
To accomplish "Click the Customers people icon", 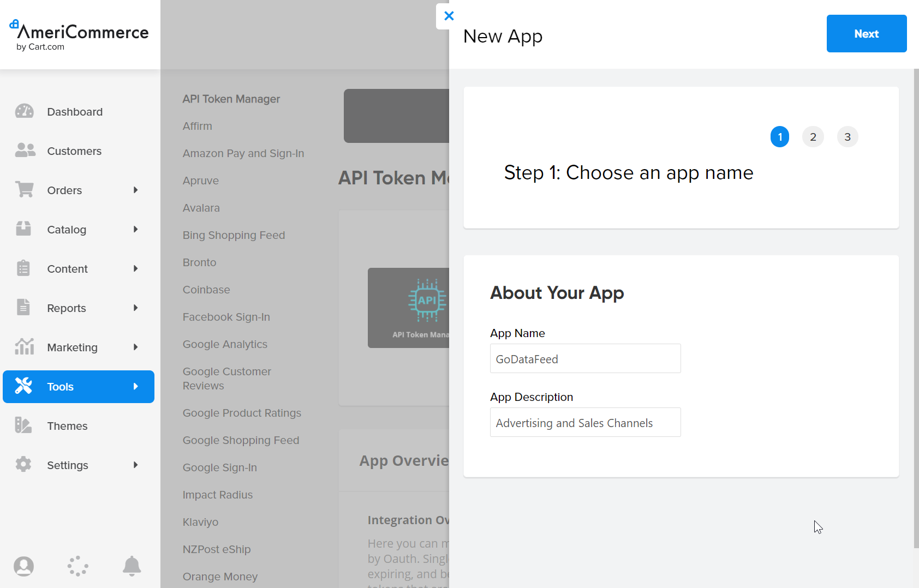I will [25, 151].
